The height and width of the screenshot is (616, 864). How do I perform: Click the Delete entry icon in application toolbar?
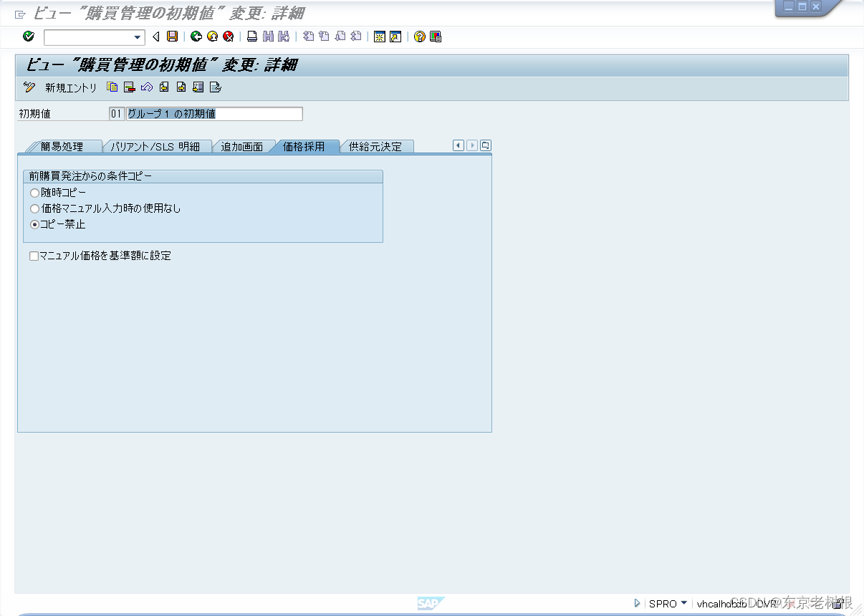click(x=128, y=87)
